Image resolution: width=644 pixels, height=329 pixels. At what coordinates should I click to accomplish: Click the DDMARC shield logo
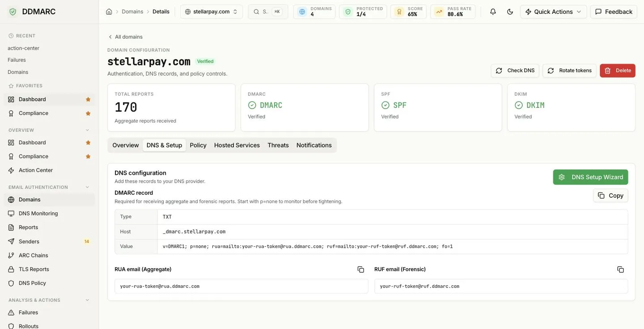tap(13, 12)
